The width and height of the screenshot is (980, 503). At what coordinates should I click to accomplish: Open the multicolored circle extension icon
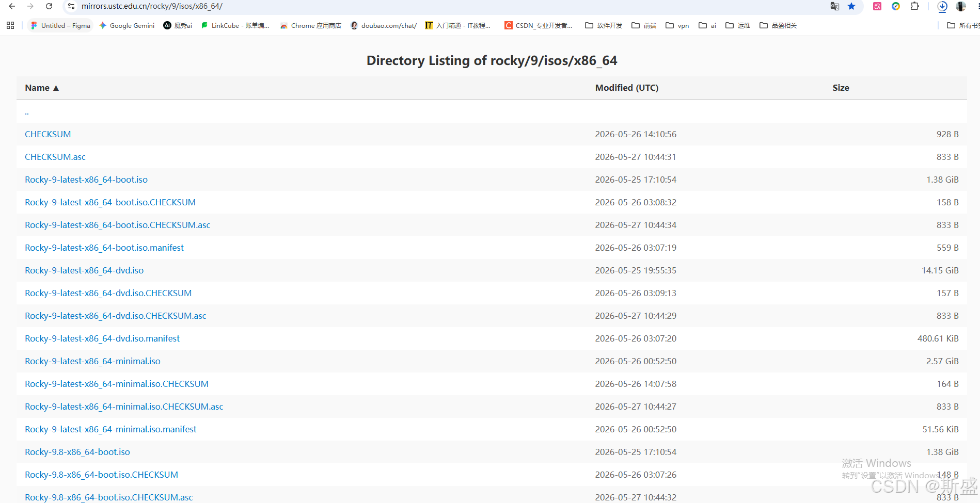click(x=896, y=6)
